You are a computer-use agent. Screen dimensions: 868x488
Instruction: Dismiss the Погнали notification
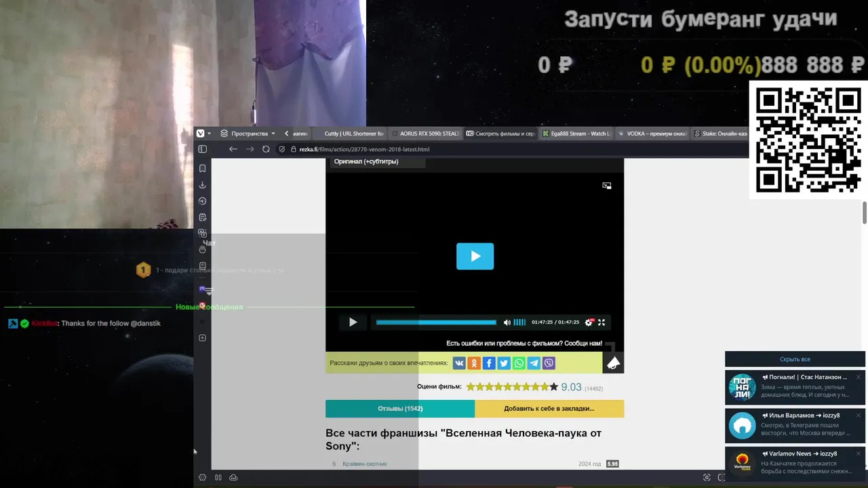pyautogui.click(x=858, y=377)
